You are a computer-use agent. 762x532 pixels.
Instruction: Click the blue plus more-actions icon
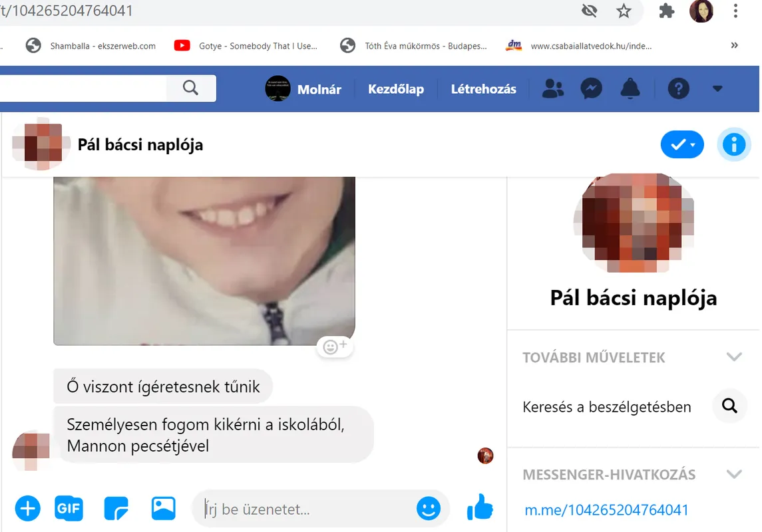coord(28,509)
